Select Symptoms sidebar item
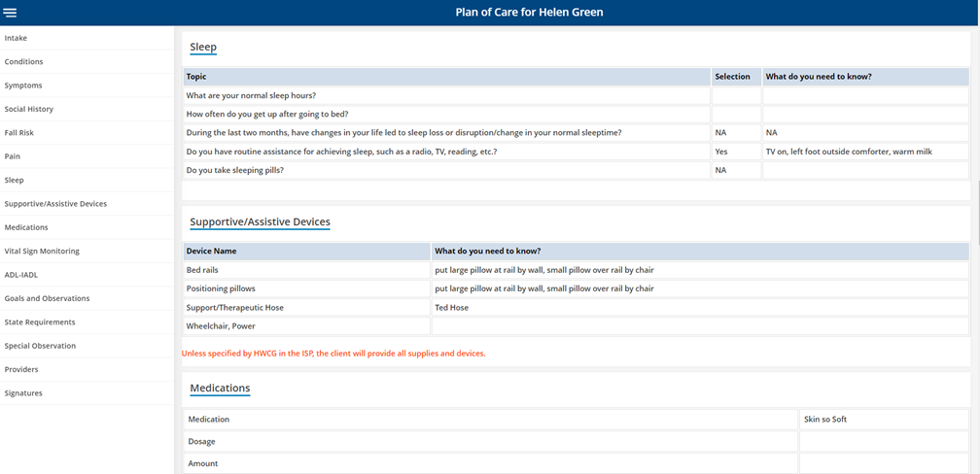Image resolution: width=980 pixels, height=474 pixels. [x=23, y=85]
